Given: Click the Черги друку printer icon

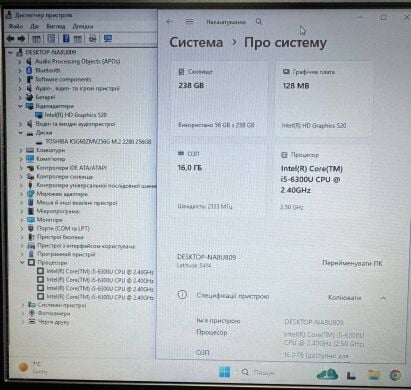Looking at the screenshot, I should (x=32, y=322).
